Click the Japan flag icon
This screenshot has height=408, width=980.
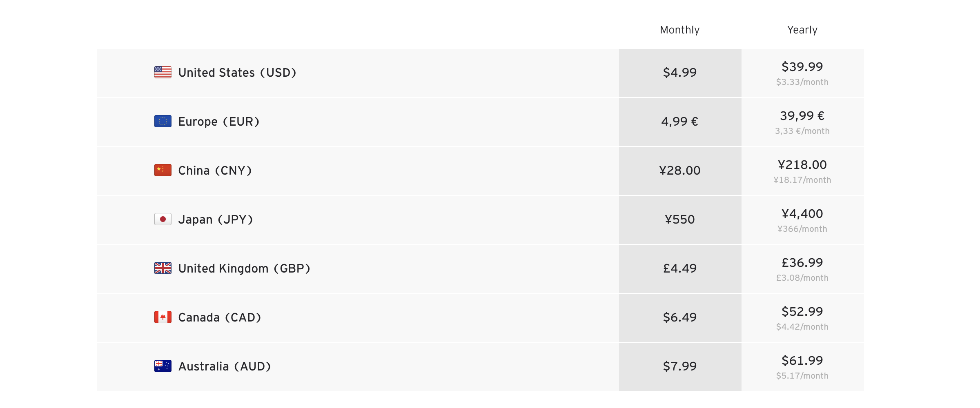(163, 219)
